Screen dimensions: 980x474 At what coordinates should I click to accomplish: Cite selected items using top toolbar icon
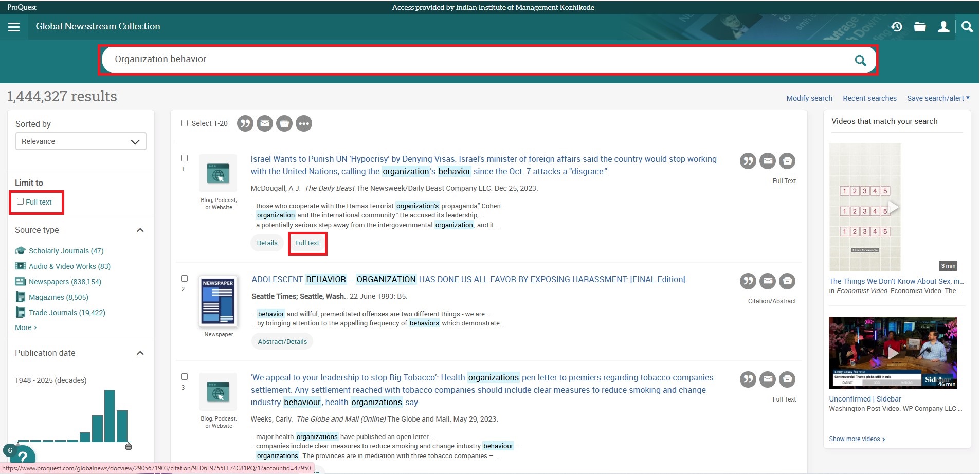245,123
